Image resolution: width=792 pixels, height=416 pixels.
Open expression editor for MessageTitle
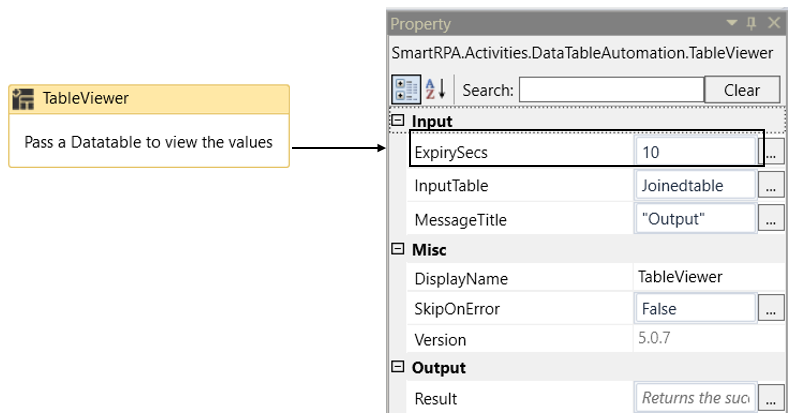[x=772, y=218]
